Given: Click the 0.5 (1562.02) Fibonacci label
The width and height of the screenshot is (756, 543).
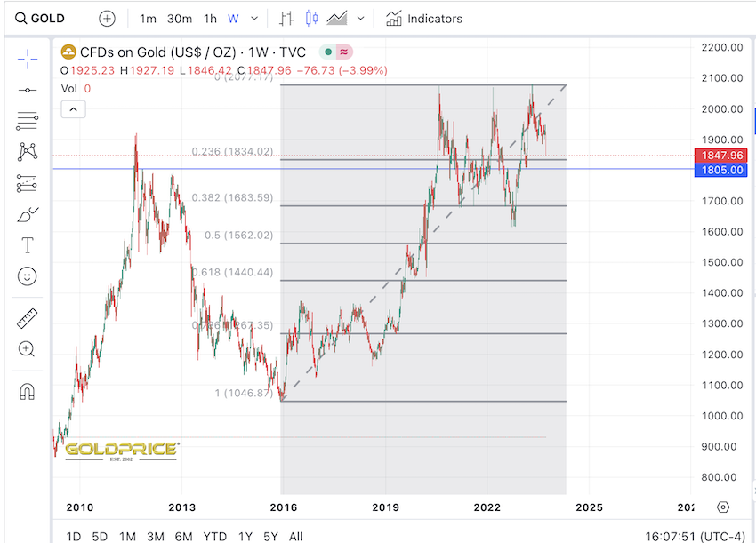Looking at the screenshot, I should (x=238, y=236).
